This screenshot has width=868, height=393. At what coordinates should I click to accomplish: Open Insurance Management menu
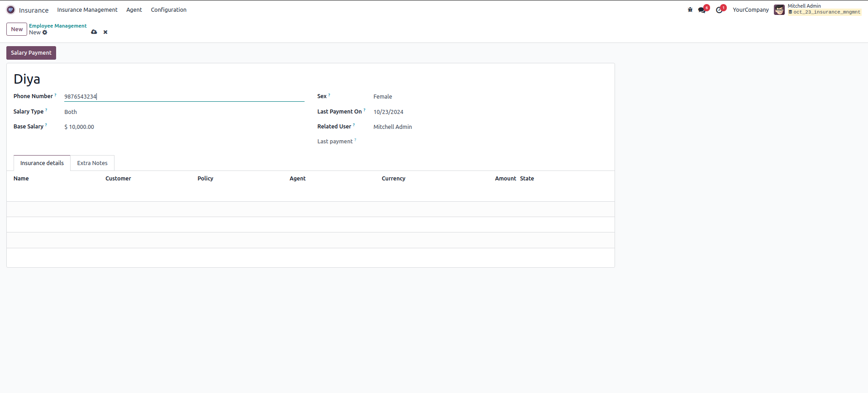pos(87,9)
